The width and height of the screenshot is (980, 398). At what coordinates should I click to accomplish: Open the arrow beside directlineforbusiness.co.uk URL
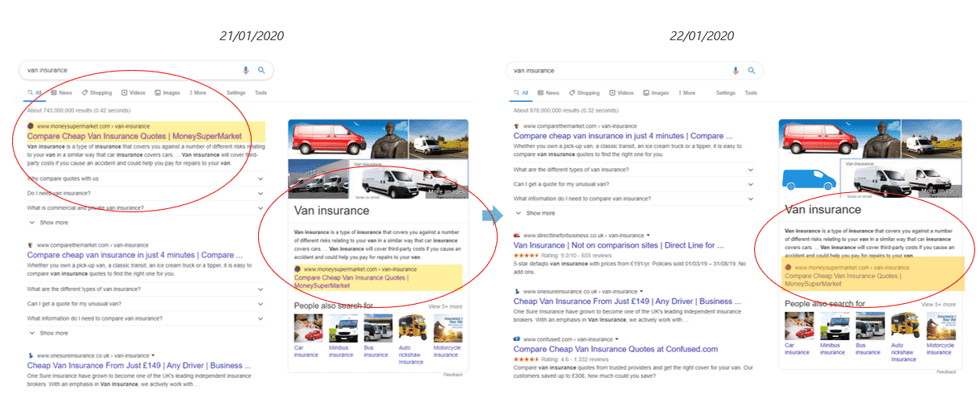(x=648, y=236)
